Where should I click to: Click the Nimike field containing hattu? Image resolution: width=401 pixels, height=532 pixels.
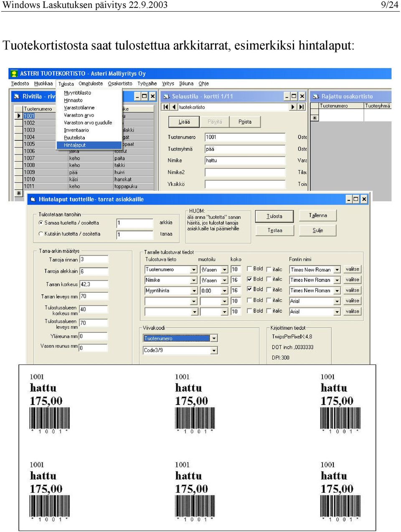point(245,160)
